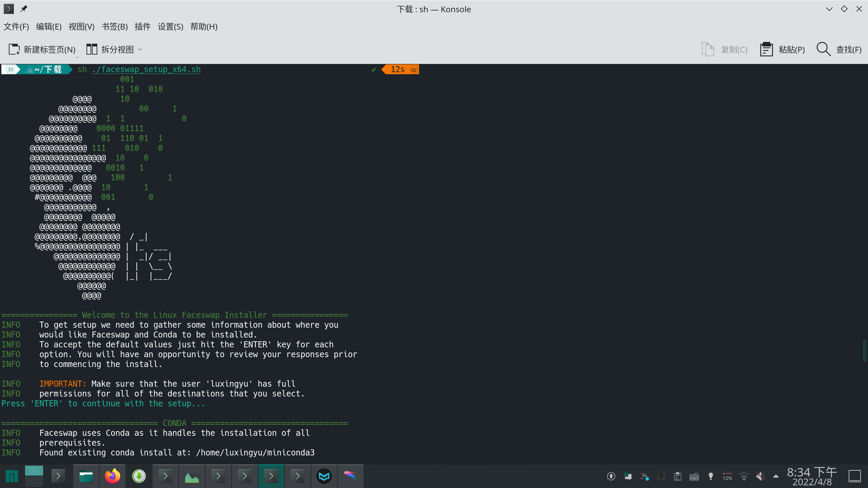Viewport: 868px width, 488px height.
Task: Click the 新建标签页(N) new tab button
Action: coord(42,49)
